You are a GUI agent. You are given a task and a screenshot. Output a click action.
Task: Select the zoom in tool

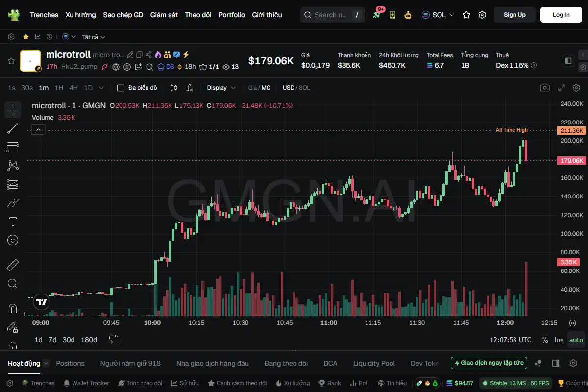tap(13, 284)
